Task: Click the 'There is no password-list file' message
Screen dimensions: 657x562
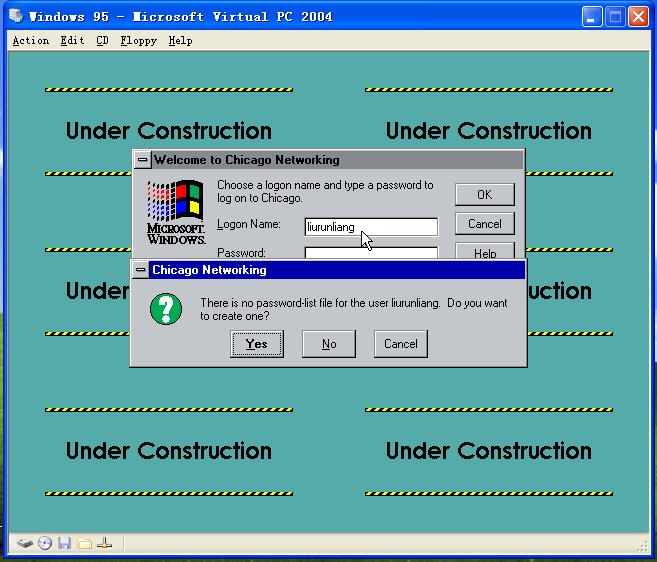Action: pos(354,309)
